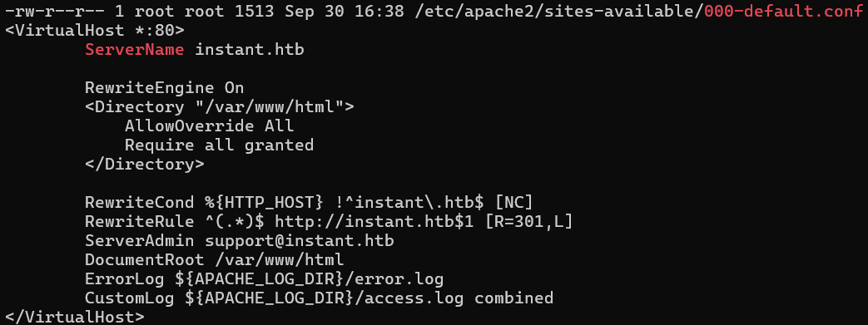868x325 pixels.
Task: Click the Directory "/var/www/html" opening tag
Action: point(219,106)
